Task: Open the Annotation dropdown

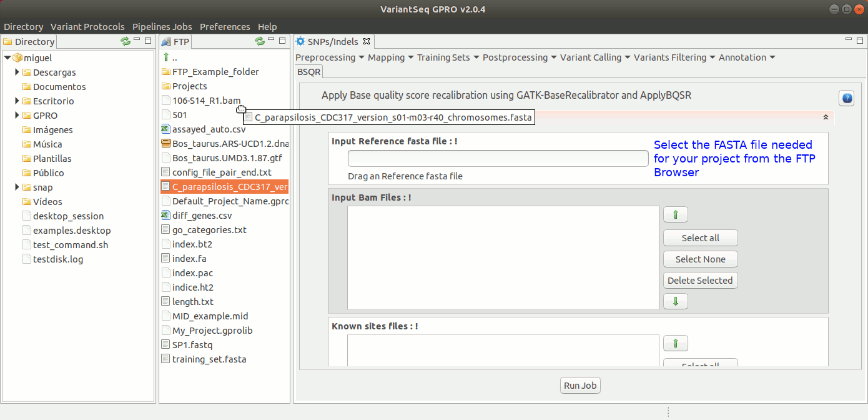Action: pos(746,57)
